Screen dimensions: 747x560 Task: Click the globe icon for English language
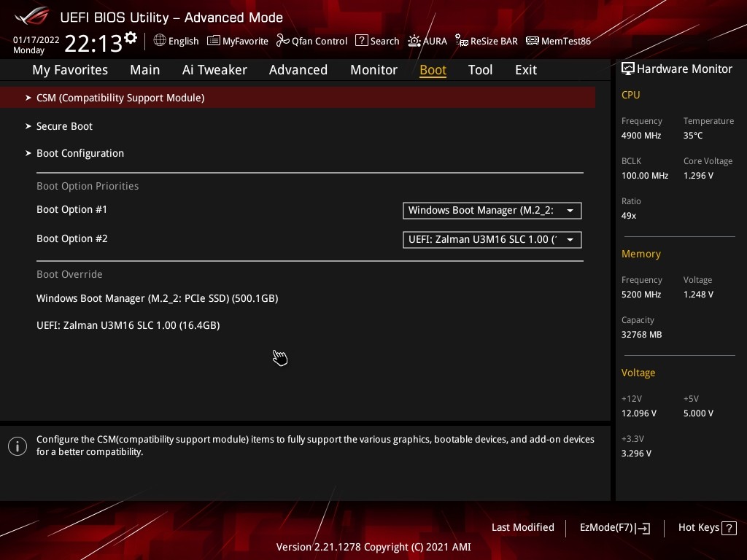click(160, 41)
